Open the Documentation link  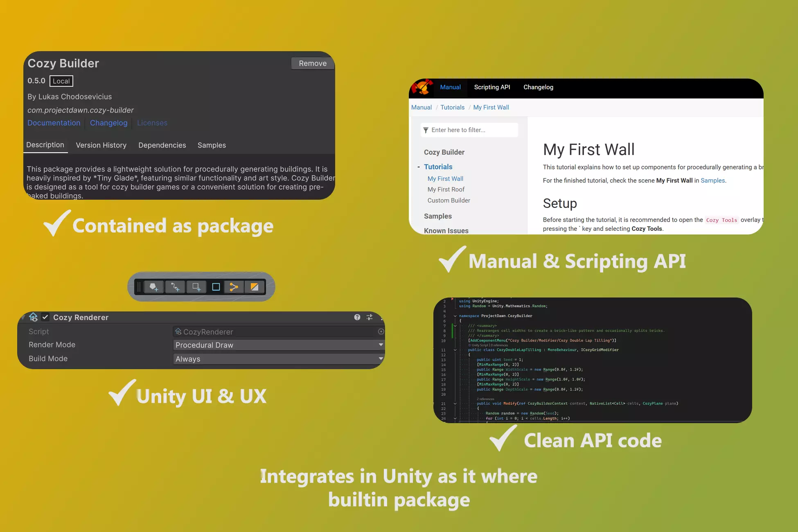pos(54,123)
